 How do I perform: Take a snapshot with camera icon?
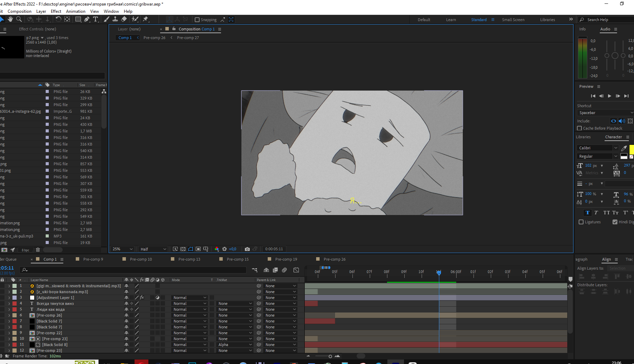point(247,249)
